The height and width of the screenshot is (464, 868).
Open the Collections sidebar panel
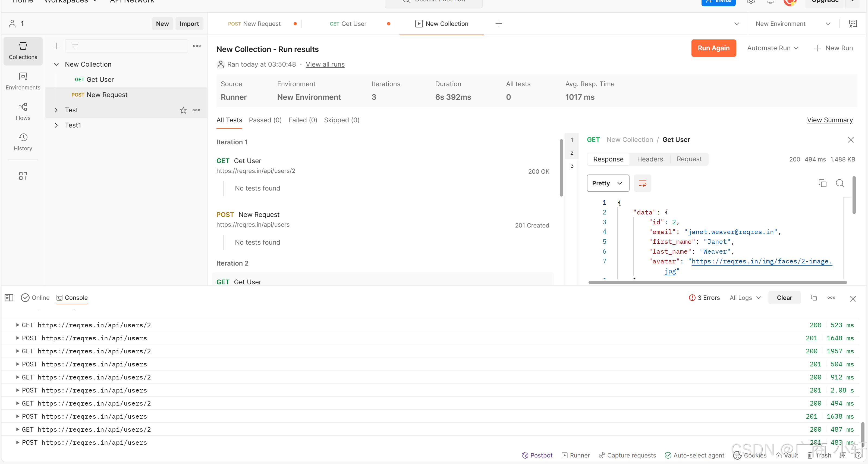tap(23, 51)
